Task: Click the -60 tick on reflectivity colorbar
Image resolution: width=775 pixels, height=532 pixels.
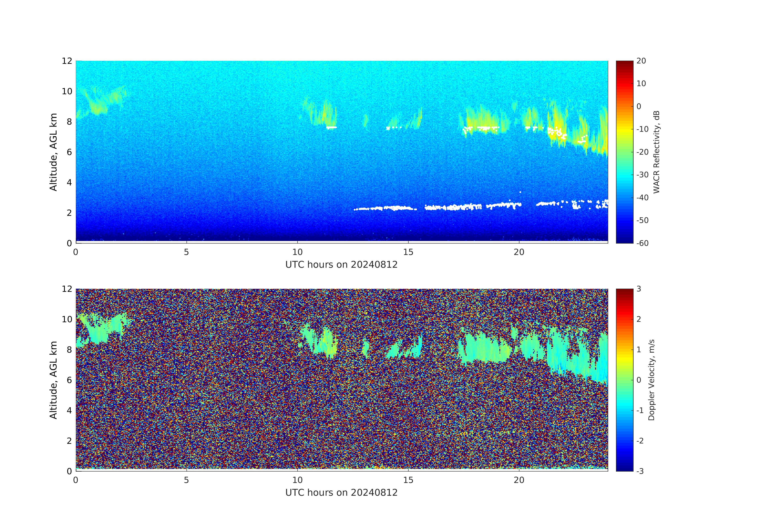Action: coord(642,243)
